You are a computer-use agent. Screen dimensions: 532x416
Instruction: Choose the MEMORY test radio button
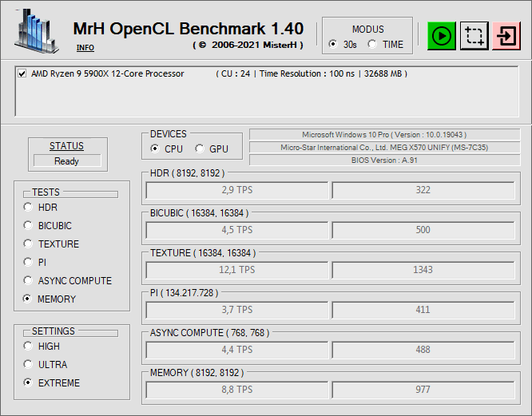click(28, 299)
